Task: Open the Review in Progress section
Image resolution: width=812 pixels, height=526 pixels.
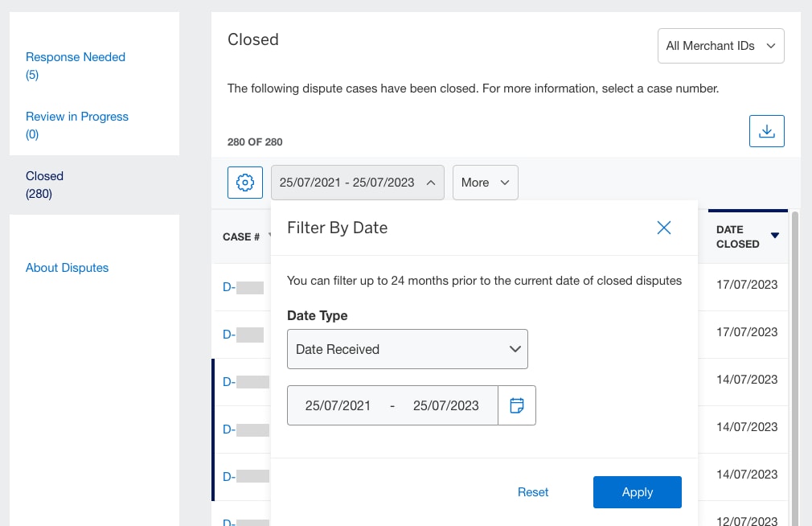Action: tap(76, 117)
